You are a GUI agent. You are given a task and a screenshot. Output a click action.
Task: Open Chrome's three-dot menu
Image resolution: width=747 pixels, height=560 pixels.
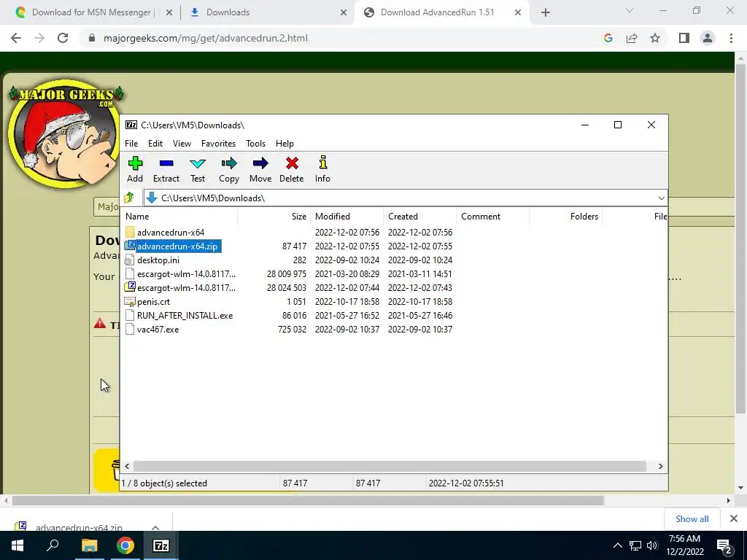click(731, 38)
